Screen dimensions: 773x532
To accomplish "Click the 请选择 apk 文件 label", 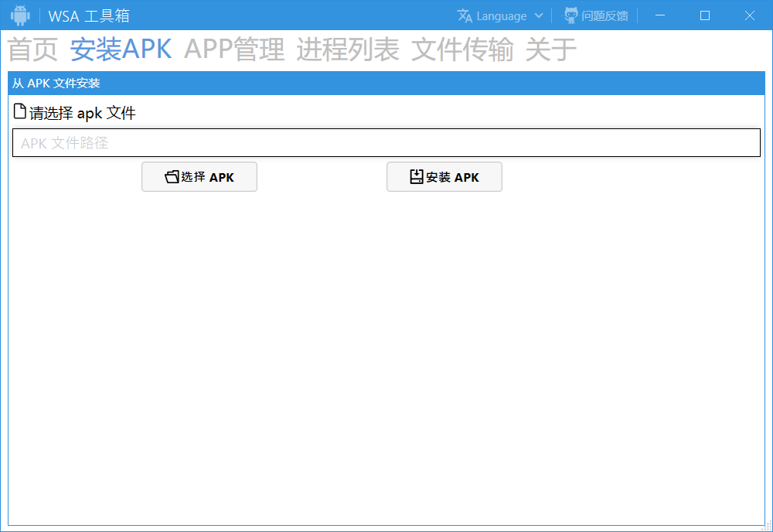I will point(83,113).
